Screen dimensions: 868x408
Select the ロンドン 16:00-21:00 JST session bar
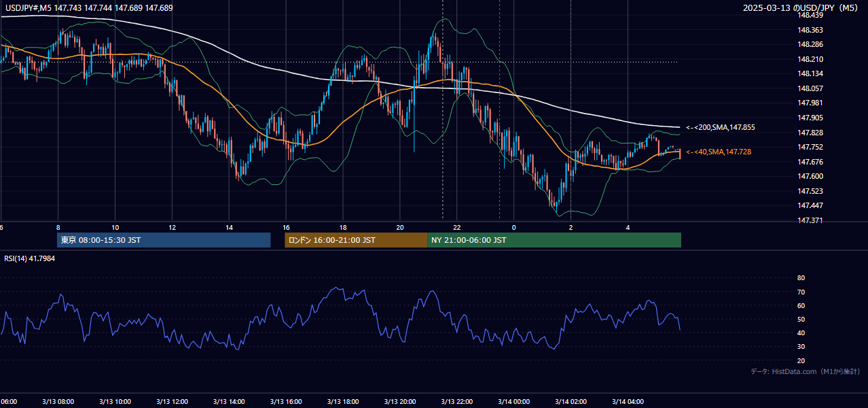(x=356, y=240)
